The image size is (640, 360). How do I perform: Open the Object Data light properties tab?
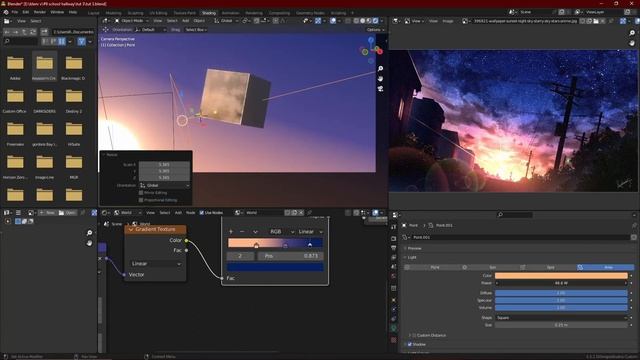[393, 328]
